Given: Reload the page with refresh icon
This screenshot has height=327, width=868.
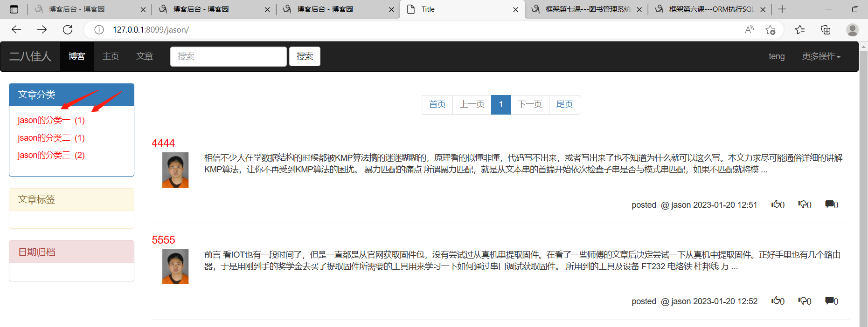Looking at the screenshot, I should tap(68, 30).
